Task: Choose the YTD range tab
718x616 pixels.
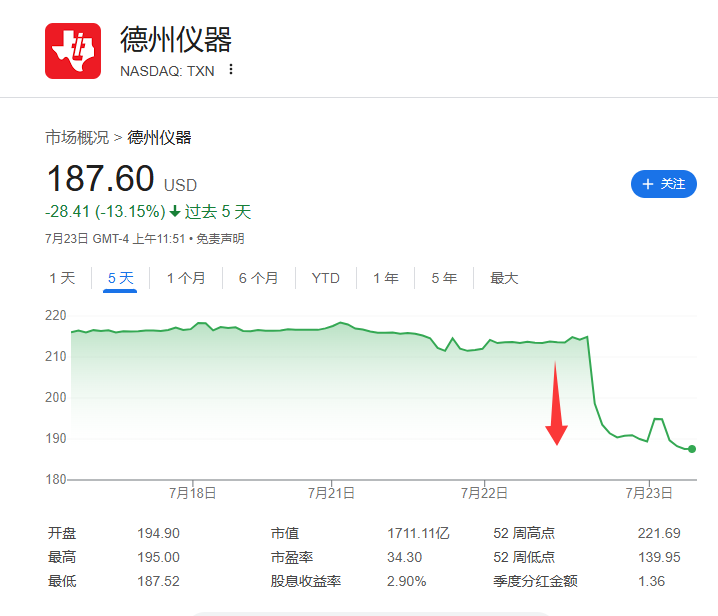Action: pos(326,278)
